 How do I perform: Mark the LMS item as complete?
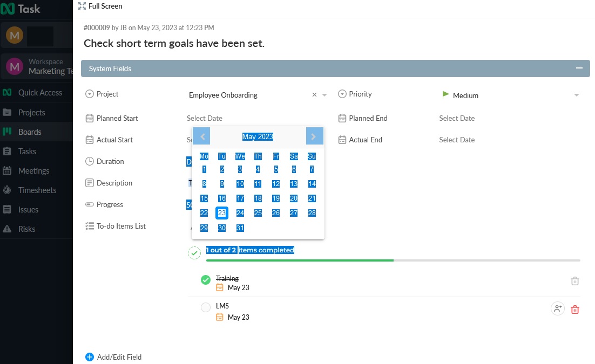pos(206,307)
